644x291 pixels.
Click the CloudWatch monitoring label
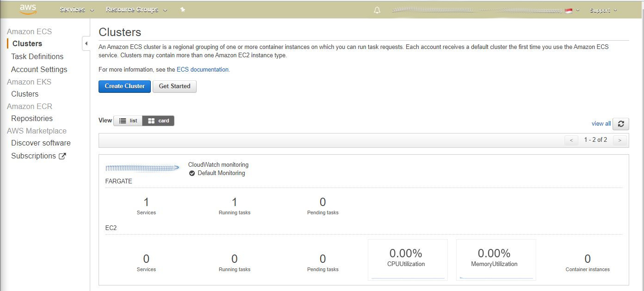(x=218, y=164)
